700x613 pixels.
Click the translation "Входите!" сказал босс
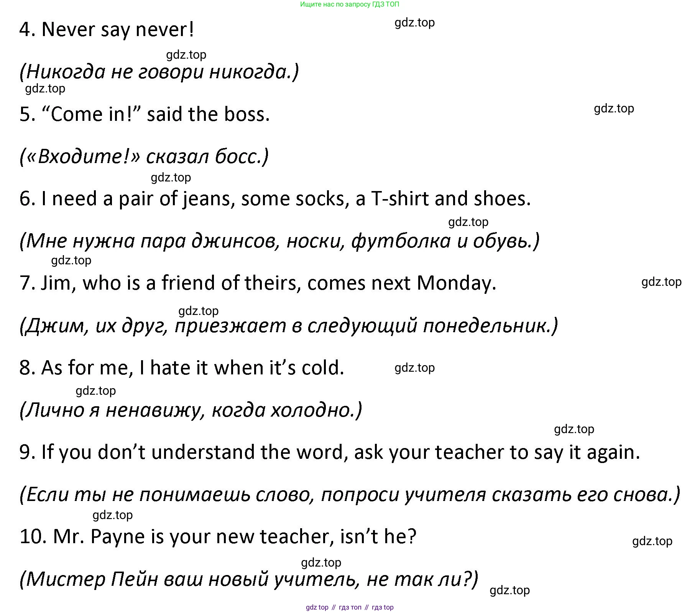144,156
